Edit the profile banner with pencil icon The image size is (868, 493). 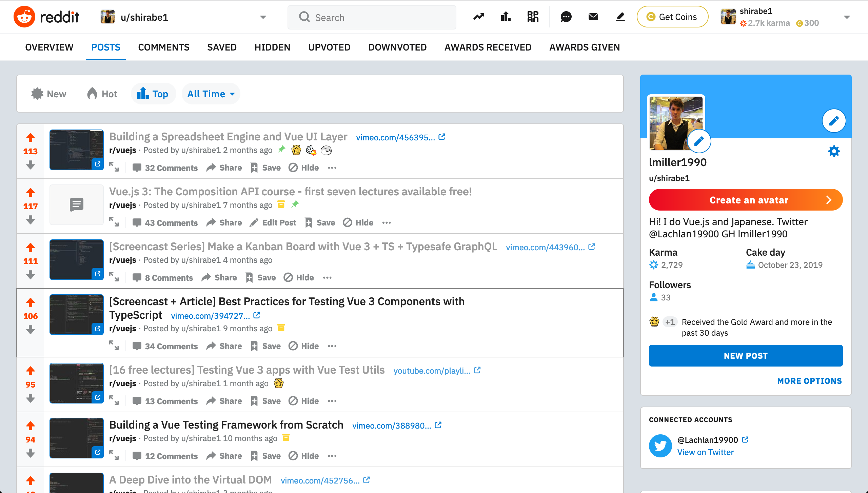(834, 121)
